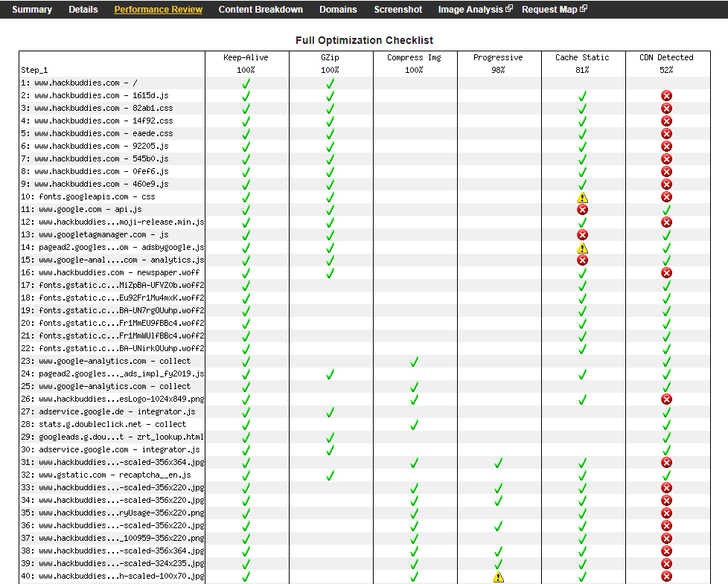The image size is (728, 584).
Task: Click the GZip column header
Action: click(x=330, y=57)
